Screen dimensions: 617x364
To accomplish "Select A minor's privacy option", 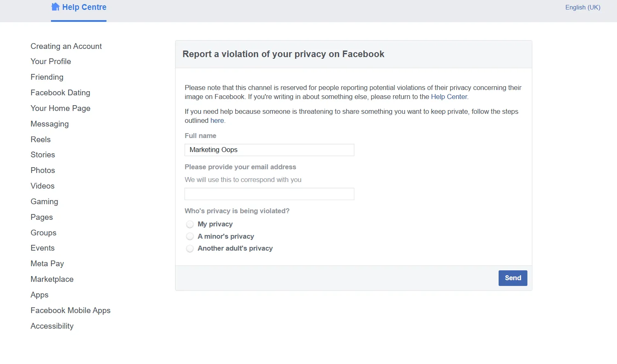I will tap(190, 236).
